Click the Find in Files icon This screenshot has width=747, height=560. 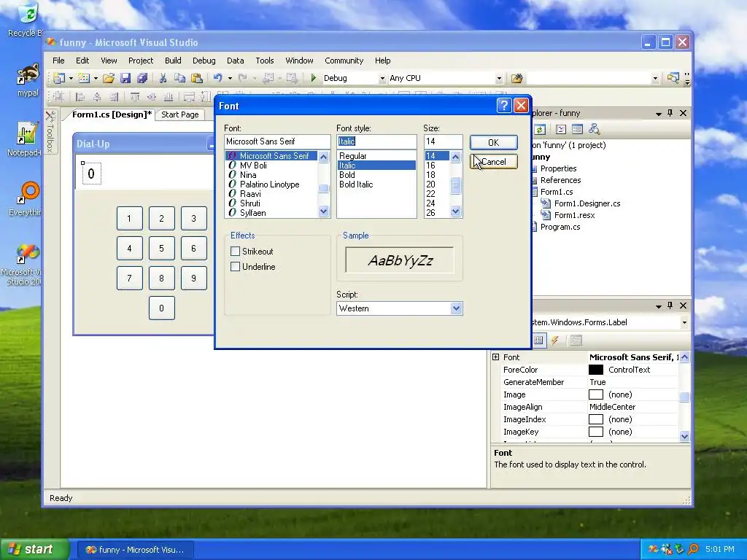click(516, 78)
